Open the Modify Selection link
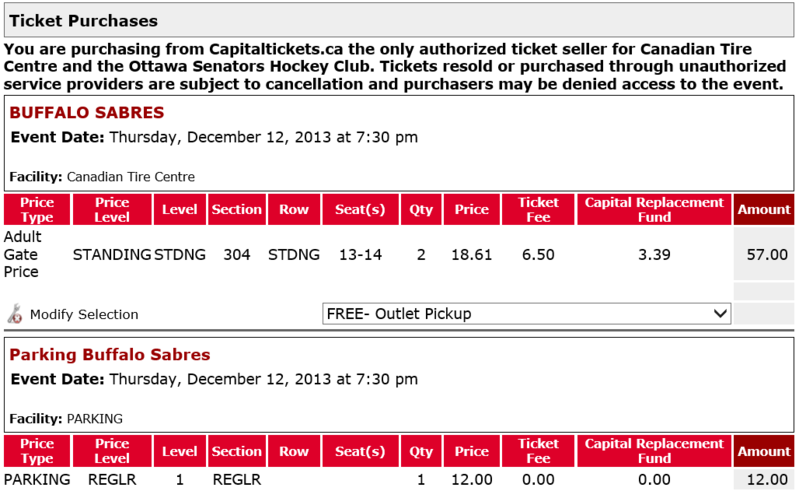 point(84,314)
